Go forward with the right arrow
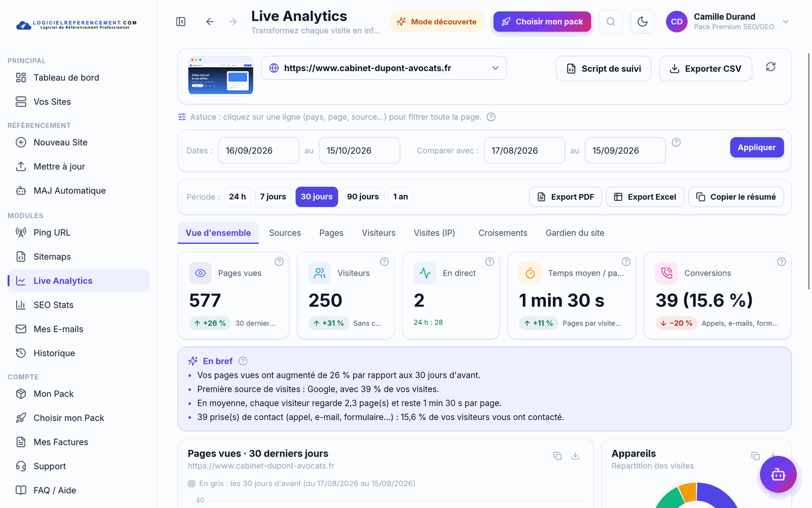The image size is (812, 508). click(233, 21)
